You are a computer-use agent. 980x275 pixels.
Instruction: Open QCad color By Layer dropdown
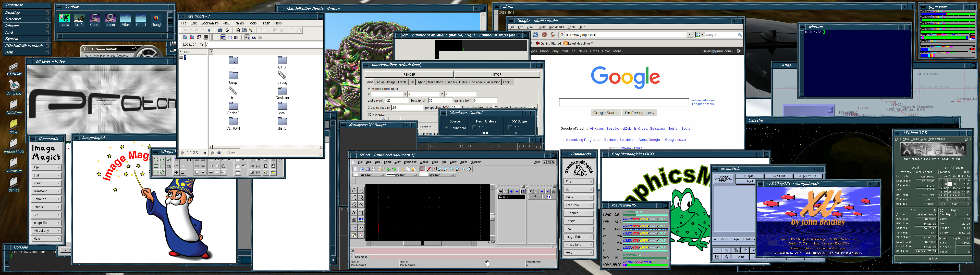point(367,175)
